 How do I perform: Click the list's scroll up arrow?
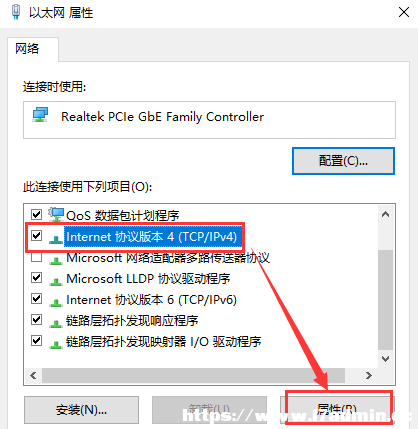point(386,214)
